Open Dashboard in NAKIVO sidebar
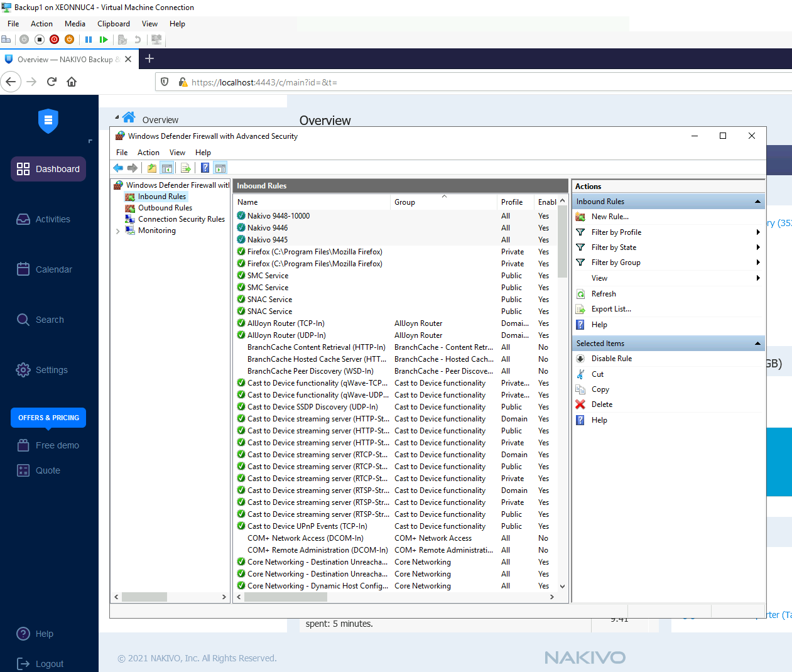 (48, 169)
